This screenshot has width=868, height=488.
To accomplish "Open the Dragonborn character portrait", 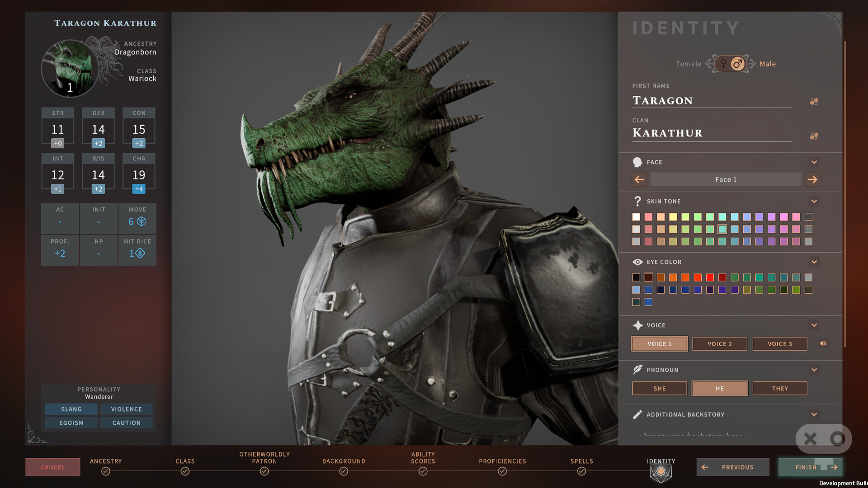I will coord(70,68).
